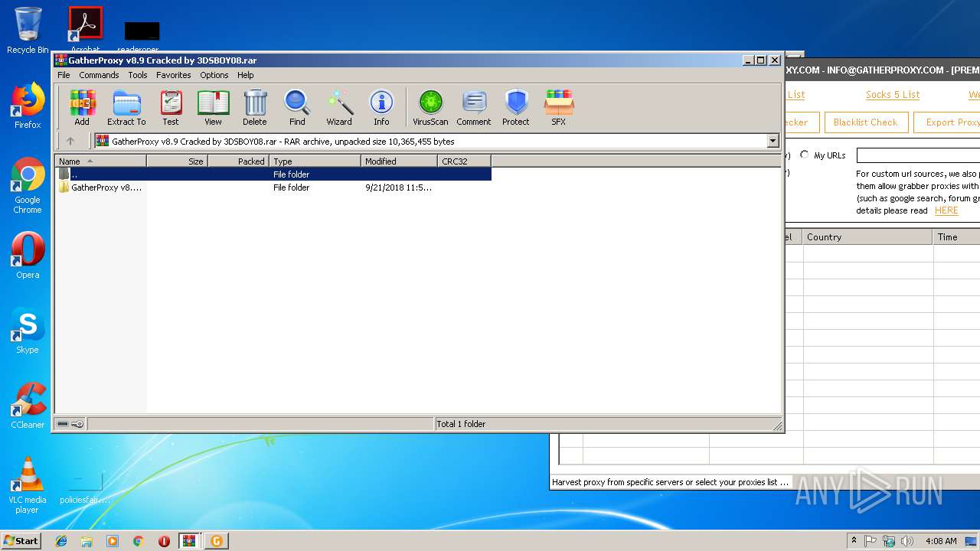This screenshot has height=551, width=980.
Task: Run the VirusScan toolbar icon
Action: pos(430,107)
